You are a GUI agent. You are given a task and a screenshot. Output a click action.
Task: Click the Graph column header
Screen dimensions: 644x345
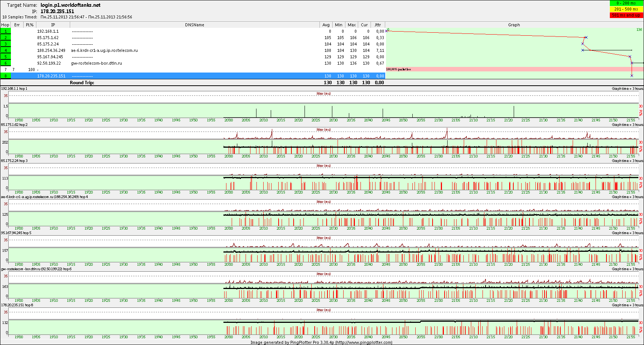(x=514, y=25)
